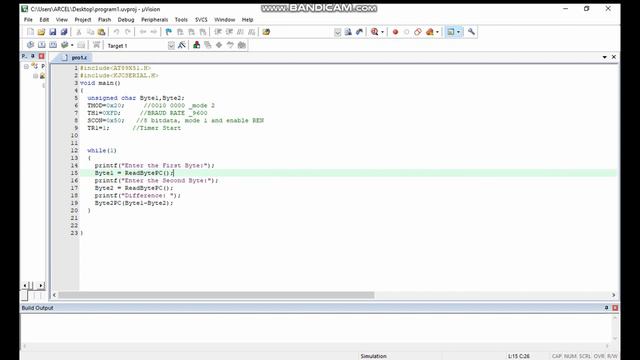
Task: Open the batch build dropdown arrow
Action: (72, 45)
